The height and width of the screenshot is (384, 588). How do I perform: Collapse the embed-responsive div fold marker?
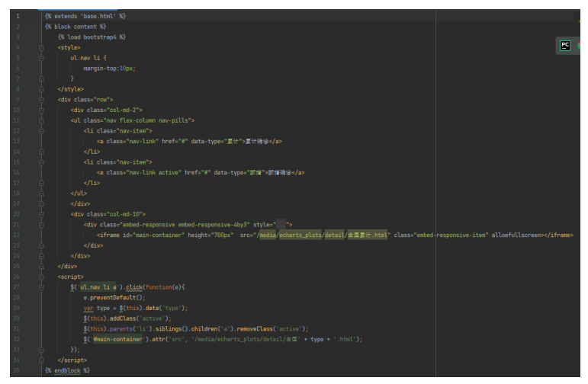[x=42, y=226]
